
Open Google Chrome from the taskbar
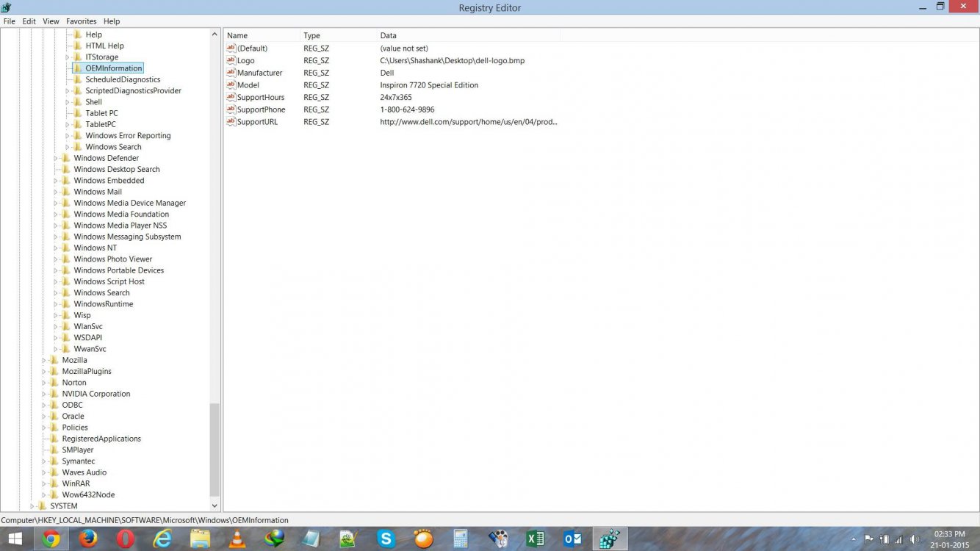tap(51, 539)
